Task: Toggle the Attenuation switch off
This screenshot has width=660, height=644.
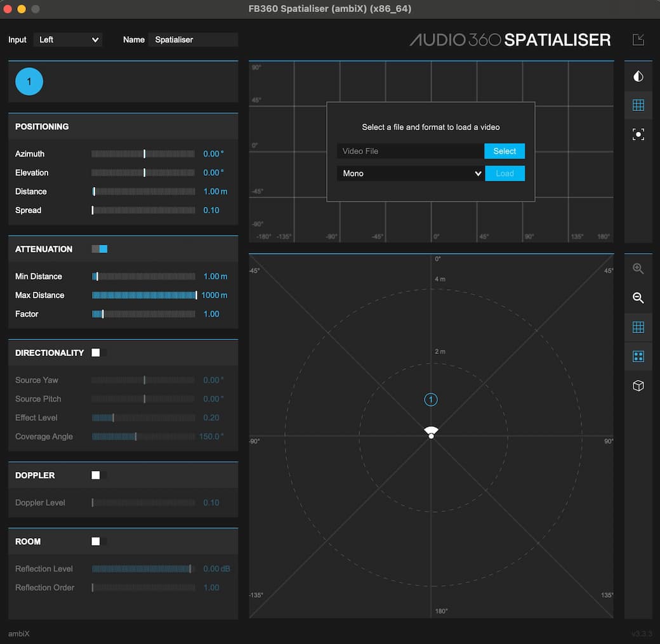Action: pyautogui.click(x=100, y=249)
